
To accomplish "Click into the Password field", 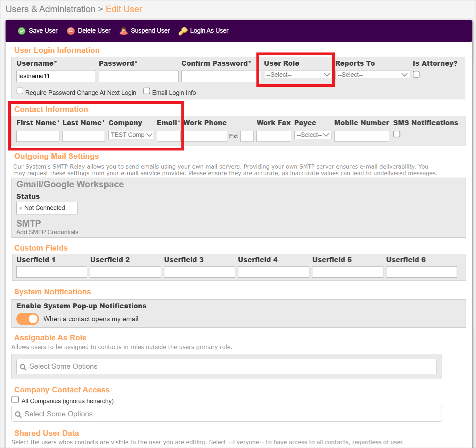I will [139, 76].
